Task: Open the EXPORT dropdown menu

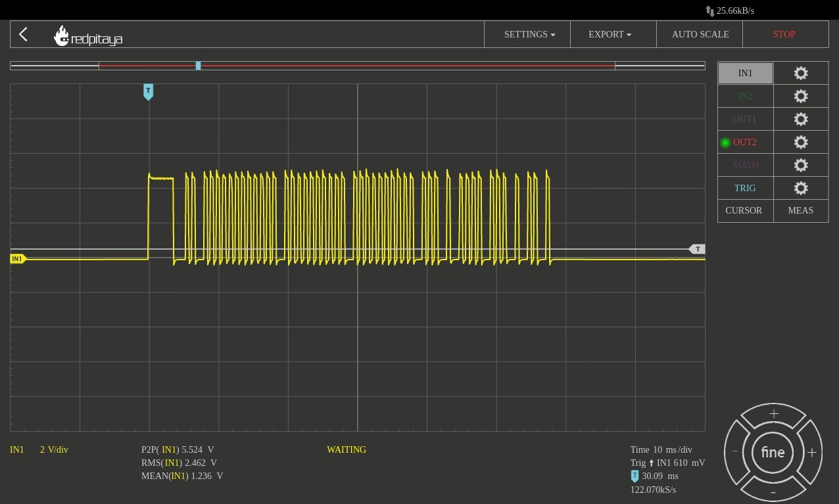Action: pos(613,34)
